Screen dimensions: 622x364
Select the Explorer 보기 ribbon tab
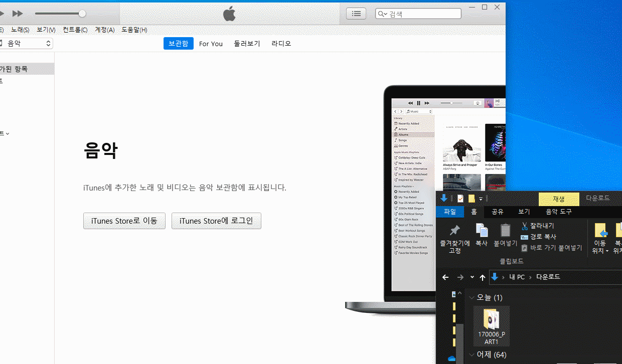(x=524, y=212)
